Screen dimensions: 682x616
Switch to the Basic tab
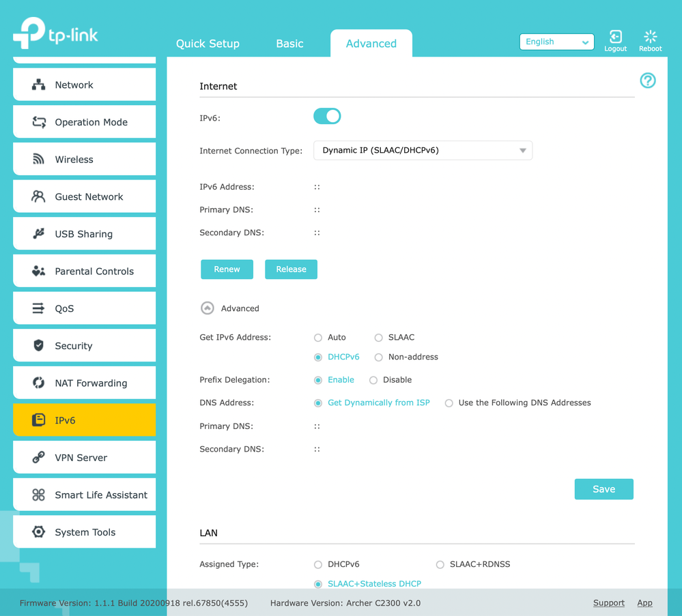(x=289, y=44)
